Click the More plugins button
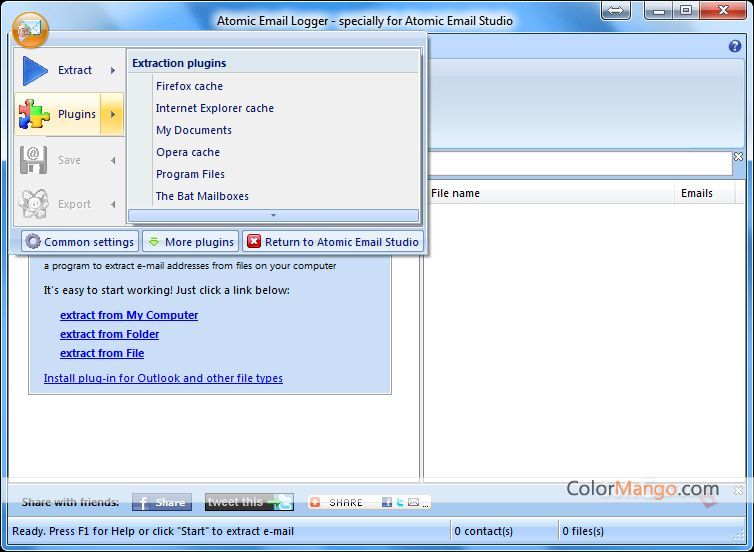This screenshot has width=754, height=552. click(190, 242)
